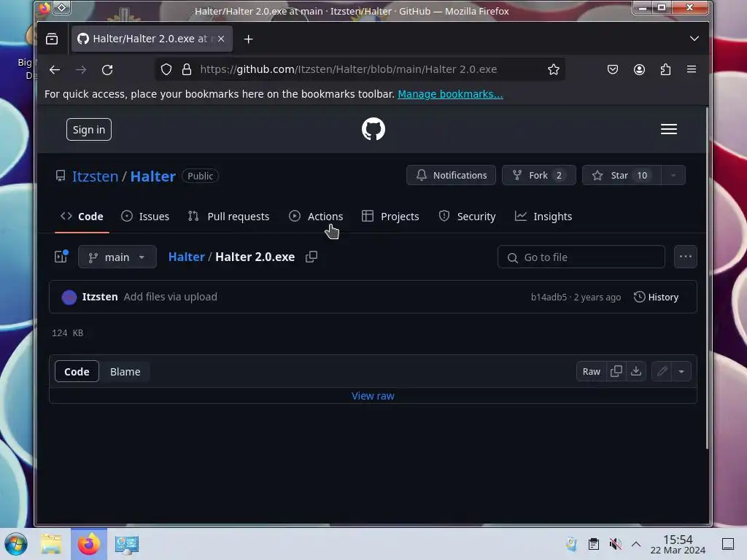Click the URL address bar

[x=360, y=69]
